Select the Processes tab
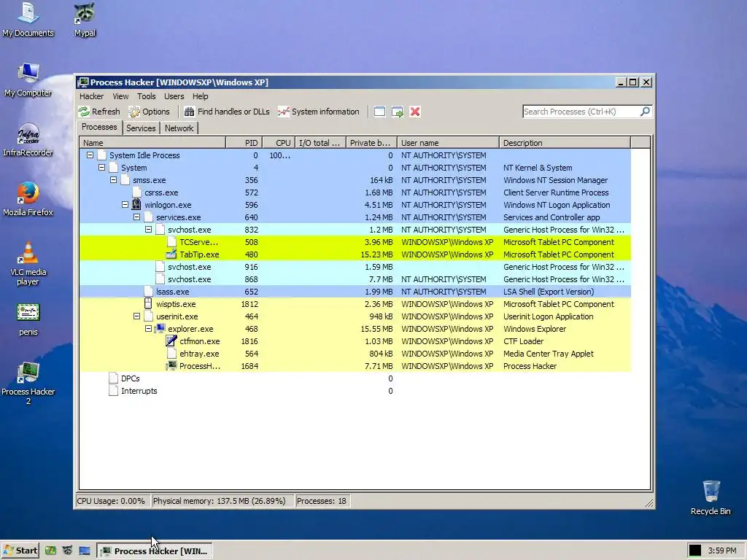The width and height of the screenshot is (747, 560). pos(99,127)
